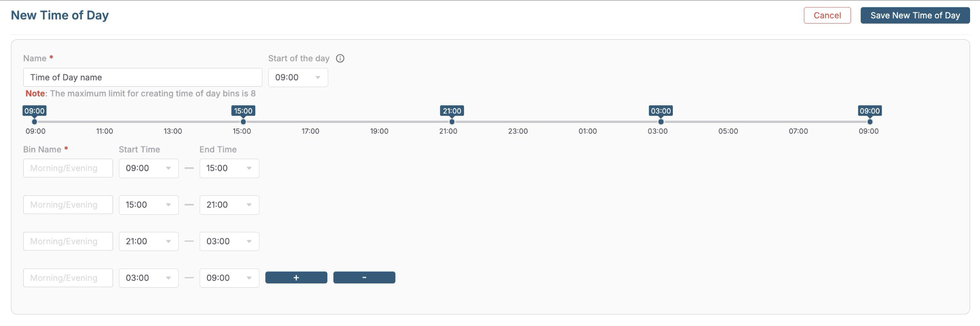
Task: Click the 03:00 timeline slider handle
Action: click(661, 122)
